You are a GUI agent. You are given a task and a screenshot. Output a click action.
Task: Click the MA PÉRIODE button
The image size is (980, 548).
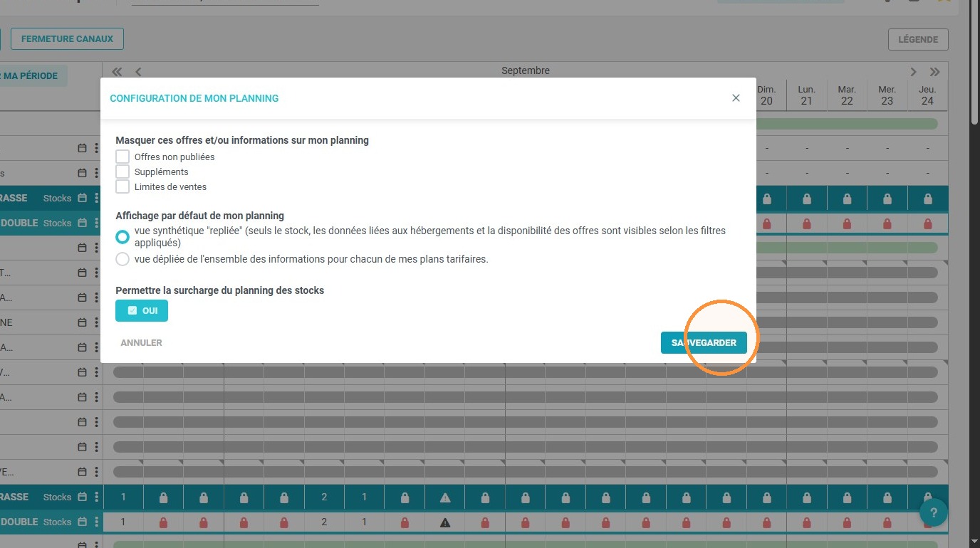(x=30, y=76)
